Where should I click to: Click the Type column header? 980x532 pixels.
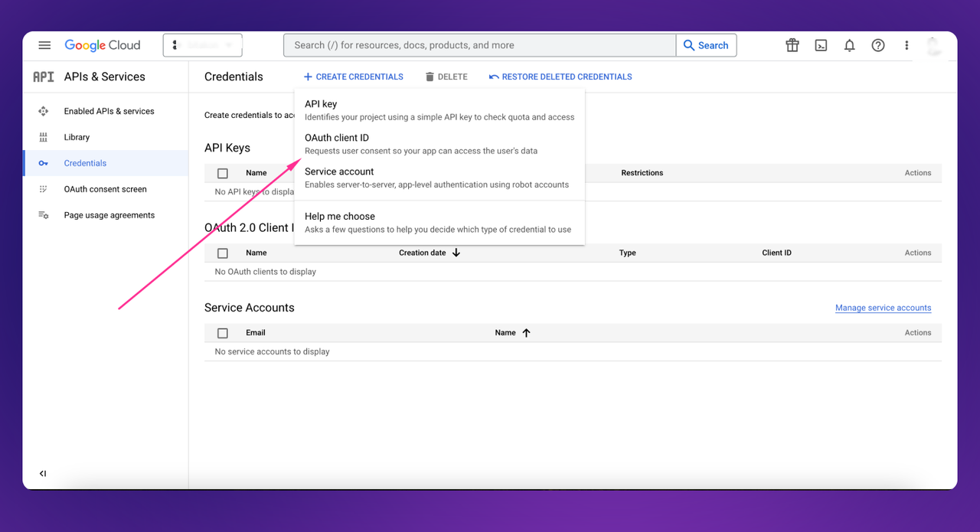628,253
